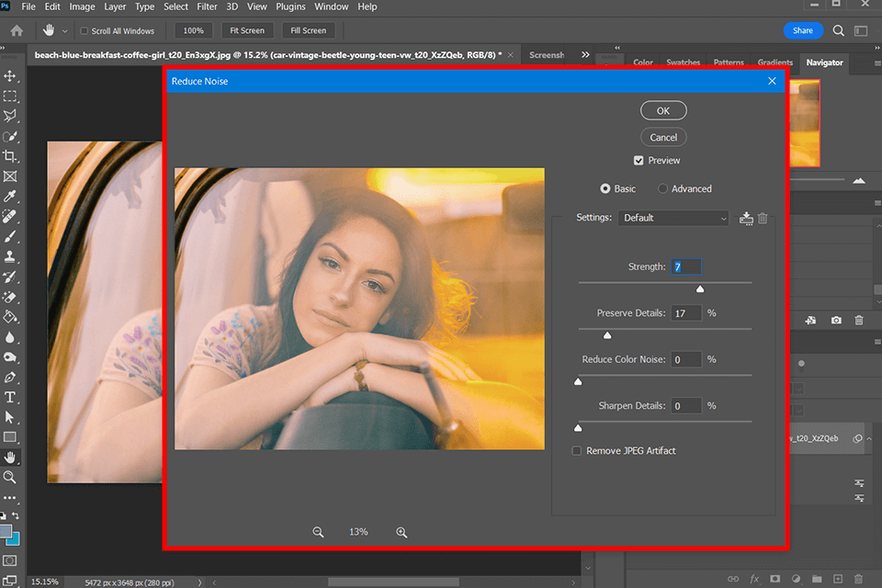
Task: Open Plugins menu
Action: click(x=290, y=6)
